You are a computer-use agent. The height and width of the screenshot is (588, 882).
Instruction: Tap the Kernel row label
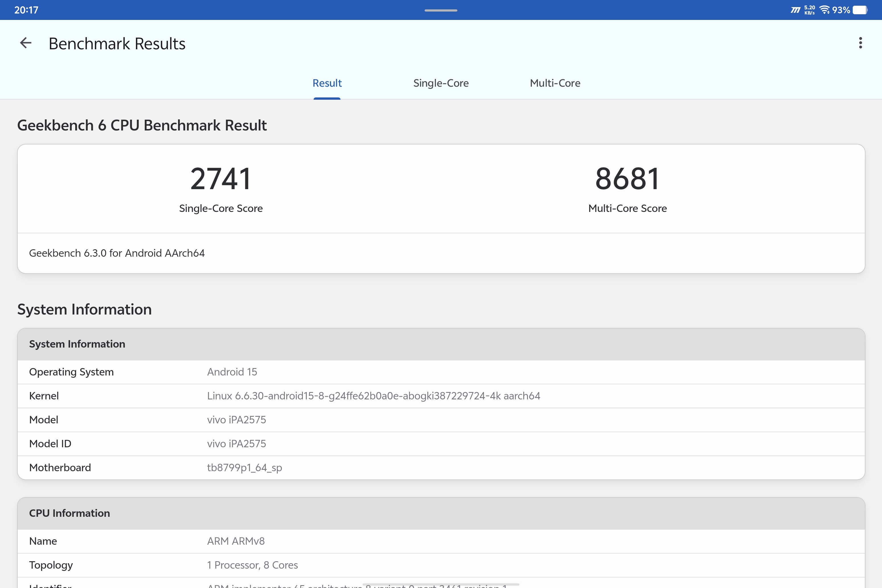pos(44,396)
